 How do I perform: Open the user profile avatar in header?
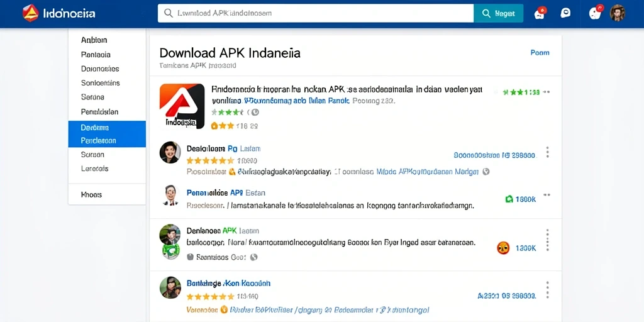pos(618,13)
